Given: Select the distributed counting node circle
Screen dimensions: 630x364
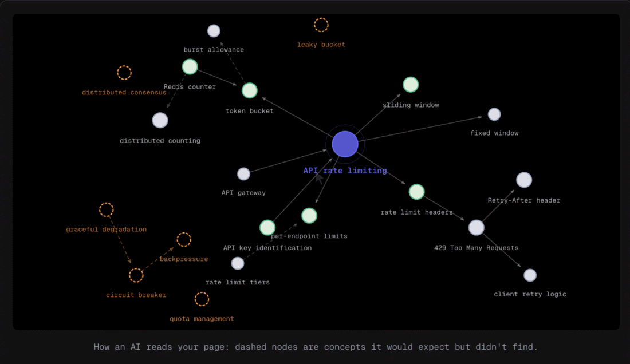Looking at the screenshot, I should [160, 120].
